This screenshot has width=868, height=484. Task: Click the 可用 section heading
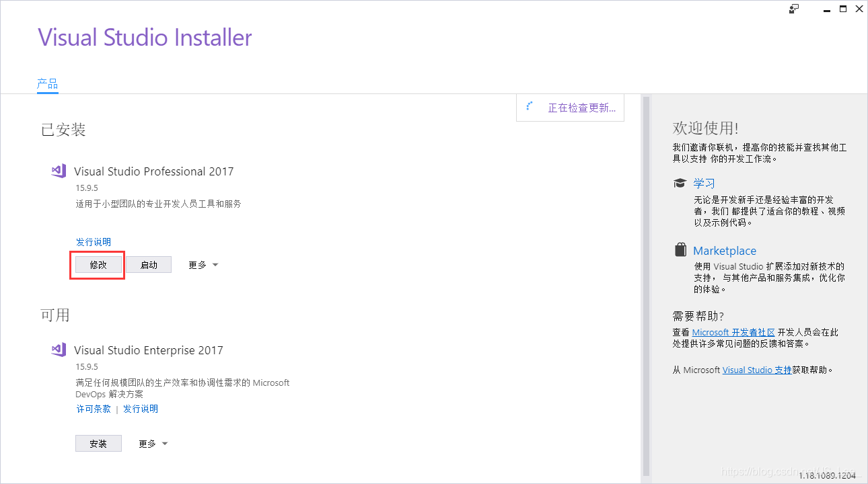(56, 315)
